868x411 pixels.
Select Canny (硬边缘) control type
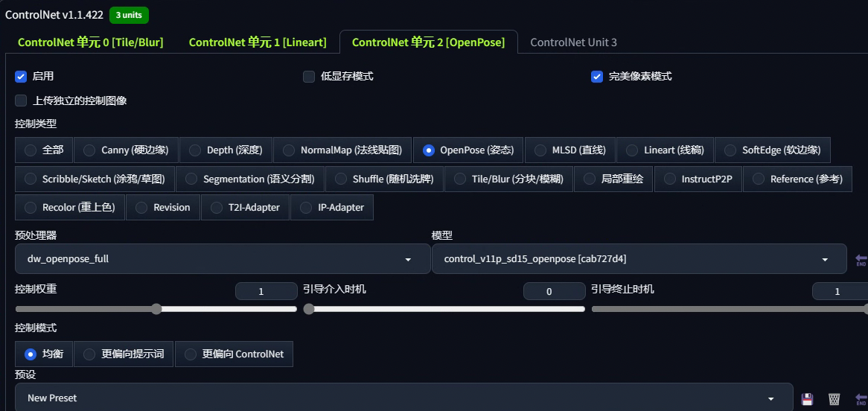(126, 150)
